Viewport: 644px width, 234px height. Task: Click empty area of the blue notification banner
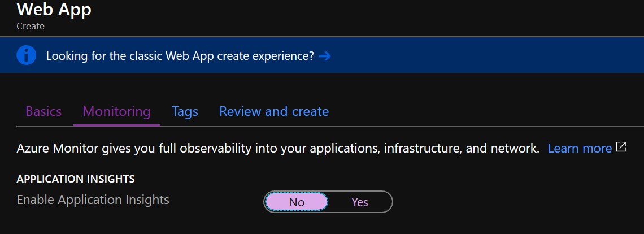(485, 55)
